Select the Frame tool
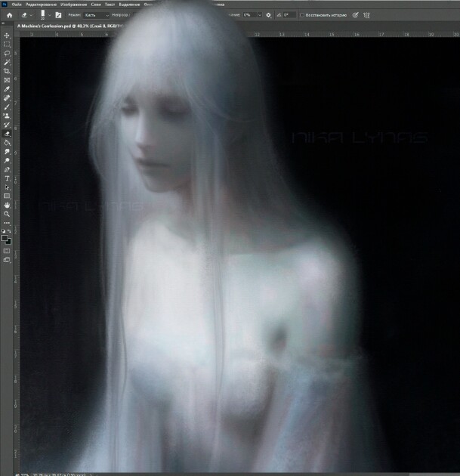This screenshot has height=476, width=460. [x=7, y=80]
